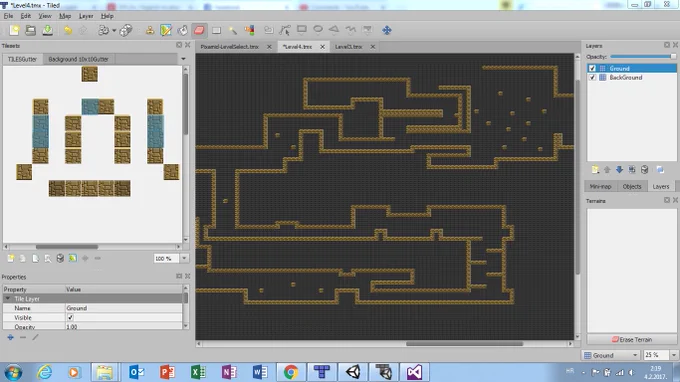Open the Map menu

[65, 16]
